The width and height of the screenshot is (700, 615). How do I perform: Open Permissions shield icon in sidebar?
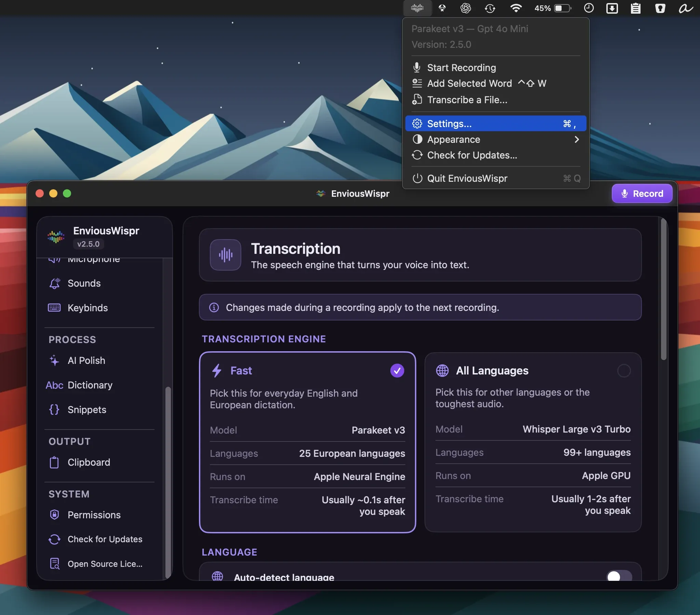54,515
